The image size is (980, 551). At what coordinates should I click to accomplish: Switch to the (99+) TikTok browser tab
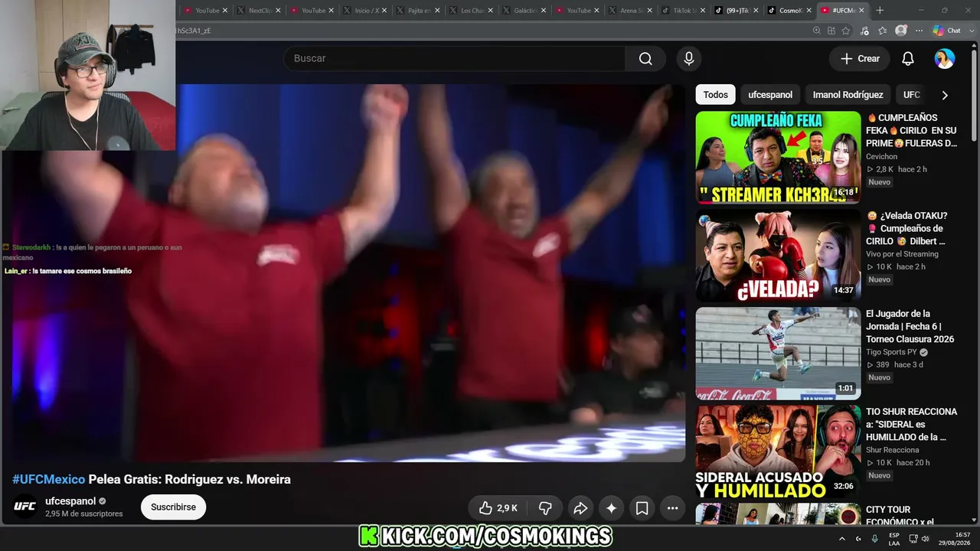[737, 11]
